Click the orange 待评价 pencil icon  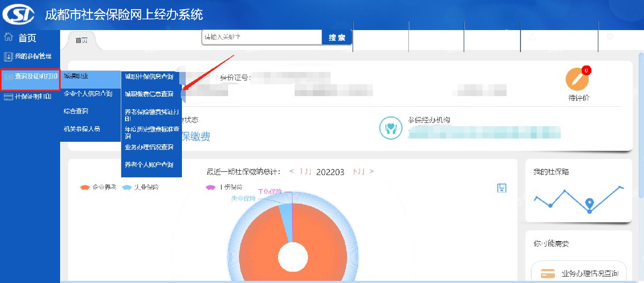pos(577,78)
